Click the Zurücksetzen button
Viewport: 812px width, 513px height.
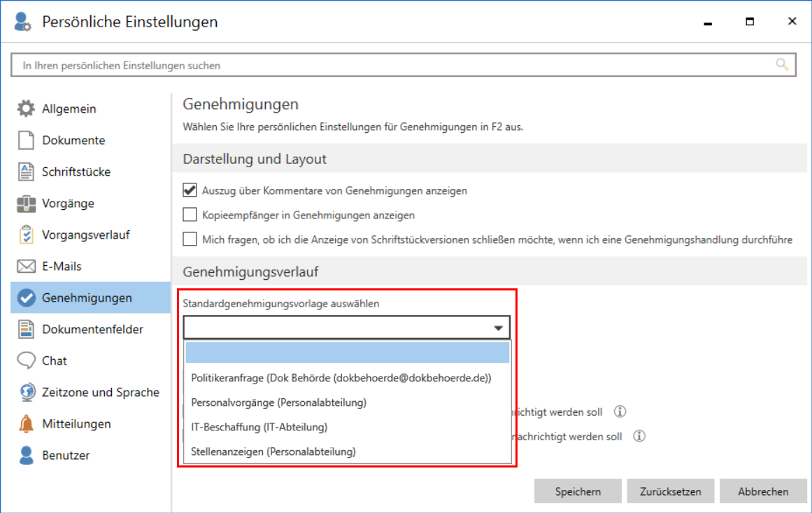(671, 491)
